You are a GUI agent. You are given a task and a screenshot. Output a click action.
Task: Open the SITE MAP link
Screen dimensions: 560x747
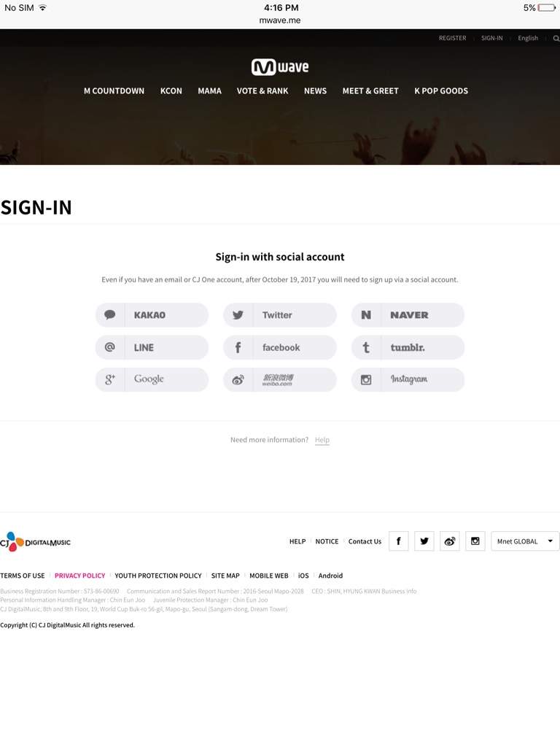[x=225, y=576]
